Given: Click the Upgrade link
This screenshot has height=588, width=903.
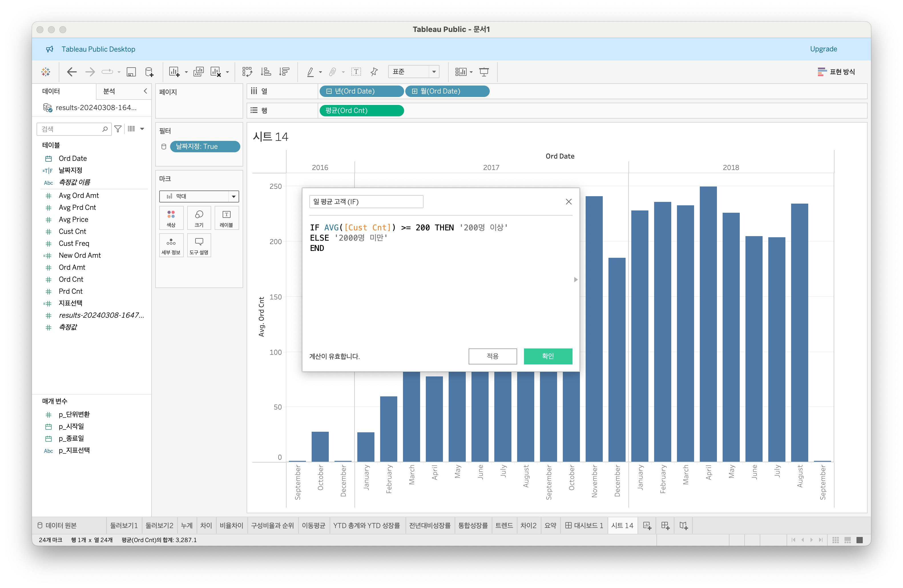Looking at the screenshot, I should pos(823,49).
